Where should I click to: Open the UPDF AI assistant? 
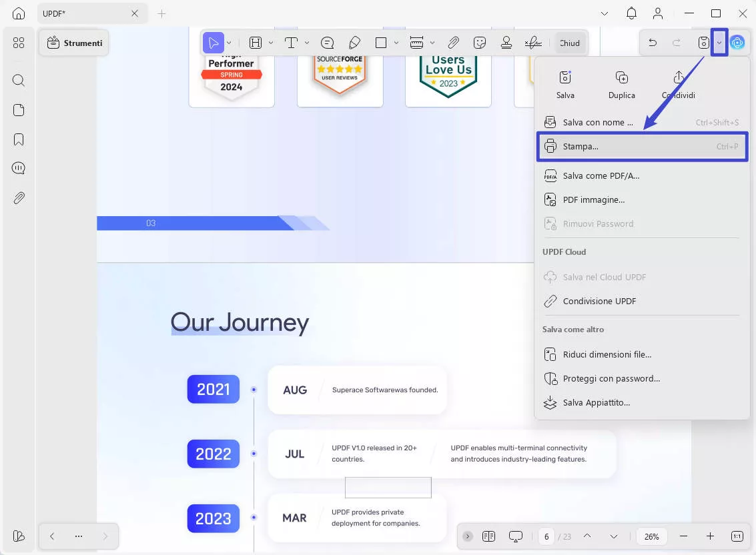coord(737,43)
